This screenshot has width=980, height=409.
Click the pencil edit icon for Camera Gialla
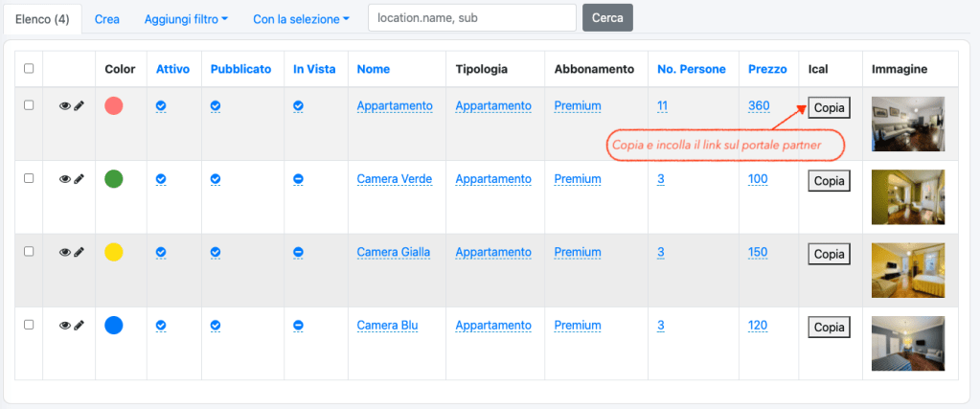pyautogui.click(x=80, y=252)
